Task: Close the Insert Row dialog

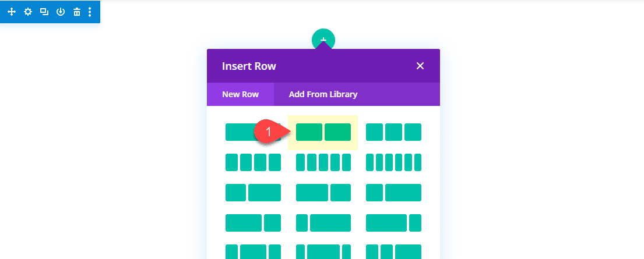Action: (420, 66)
